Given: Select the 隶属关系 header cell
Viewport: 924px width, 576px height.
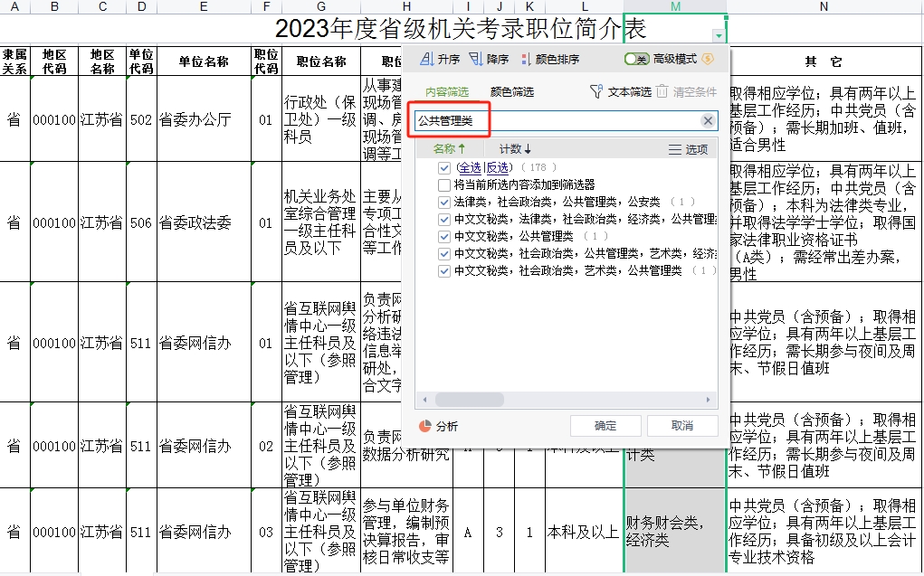Looking at the screenshot, I should point(14,61).
